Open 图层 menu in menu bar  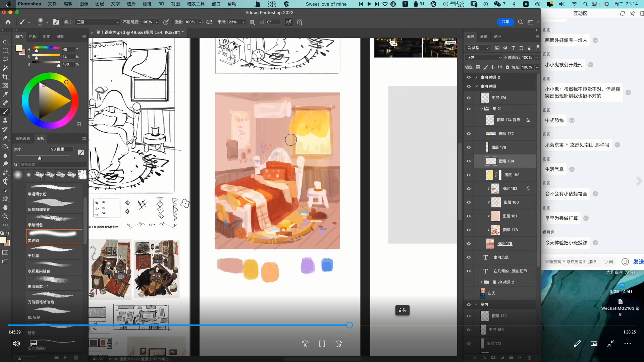(100, 4)
